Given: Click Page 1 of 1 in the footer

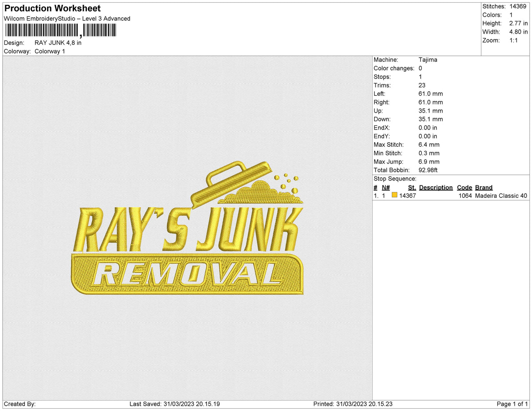Looking at the screenshot, I should tap(509, 404).
